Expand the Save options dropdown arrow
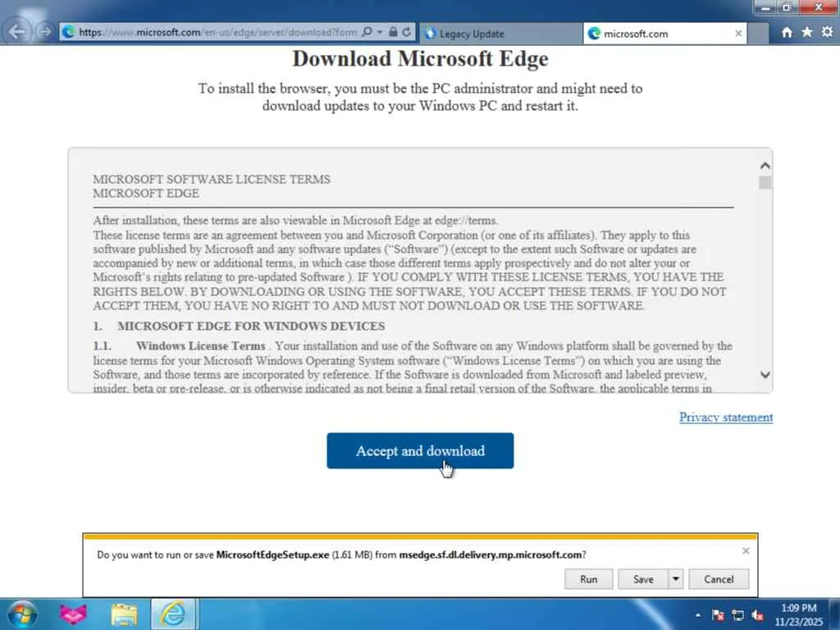The image size is (840, 630). click(676, 579)
